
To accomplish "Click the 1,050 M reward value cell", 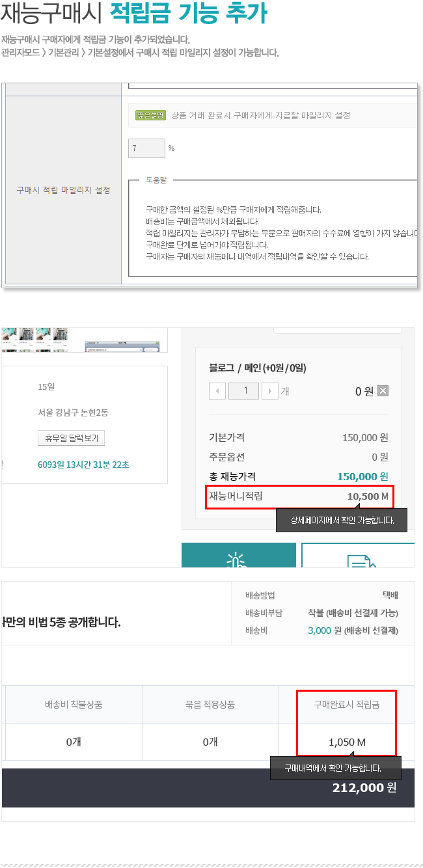I will point(347,742).
